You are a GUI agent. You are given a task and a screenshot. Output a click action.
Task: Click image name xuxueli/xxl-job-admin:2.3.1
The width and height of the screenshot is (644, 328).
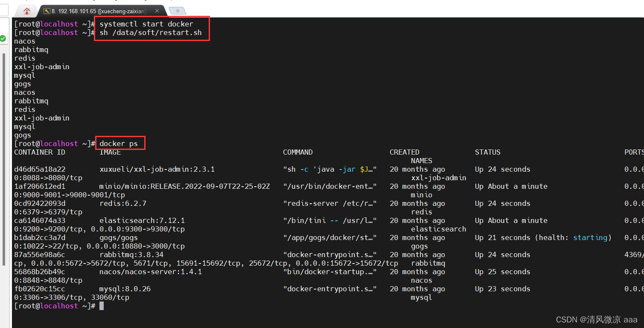click(157, 169)
